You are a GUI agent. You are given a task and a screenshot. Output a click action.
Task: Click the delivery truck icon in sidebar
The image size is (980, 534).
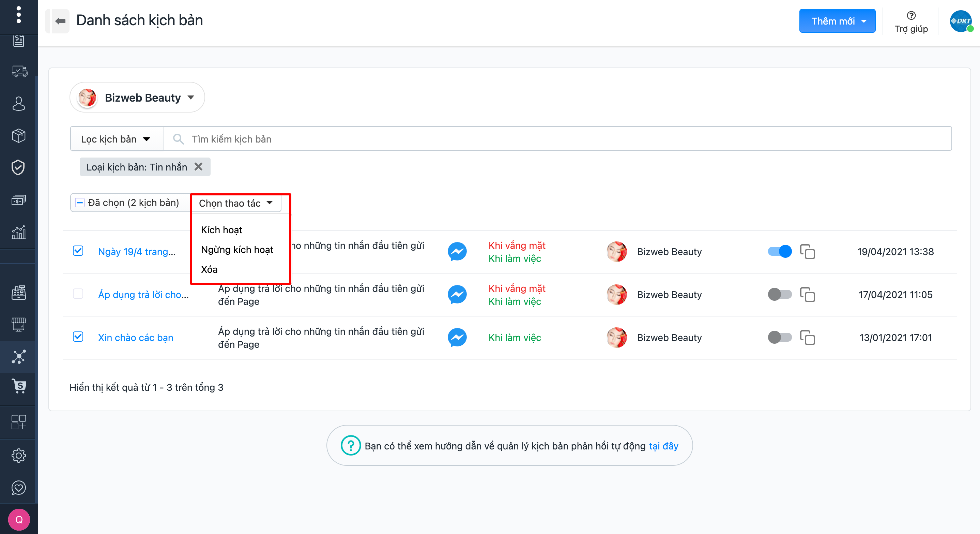(18, 71)
